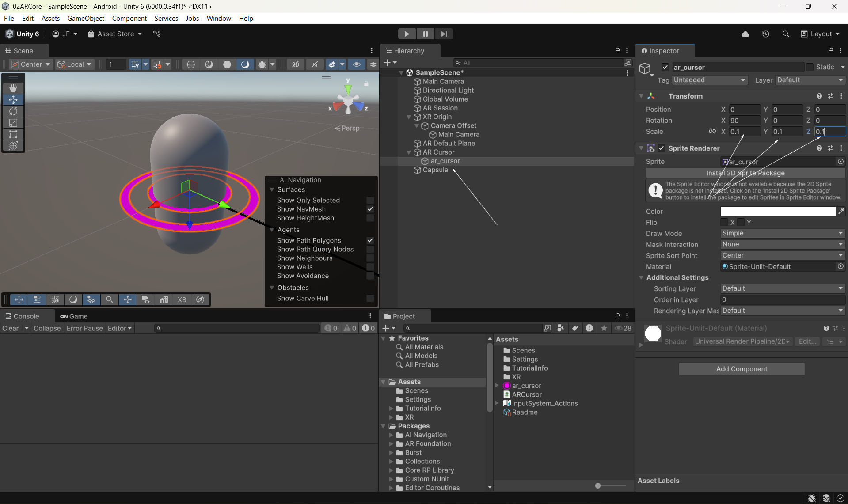Open the Layout dropdown
Image resolution: width=848 pixels, height=504 pixels.
(820, 34)
